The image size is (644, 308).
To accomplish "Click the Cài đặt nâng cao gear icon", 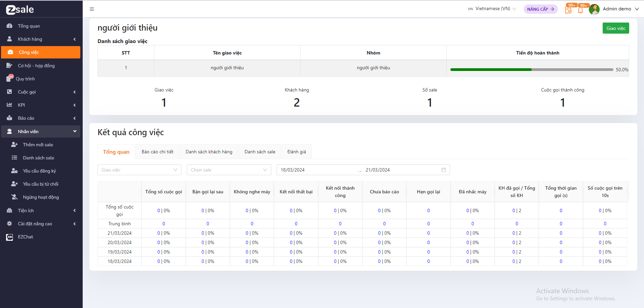I will (x=9, y=224).
